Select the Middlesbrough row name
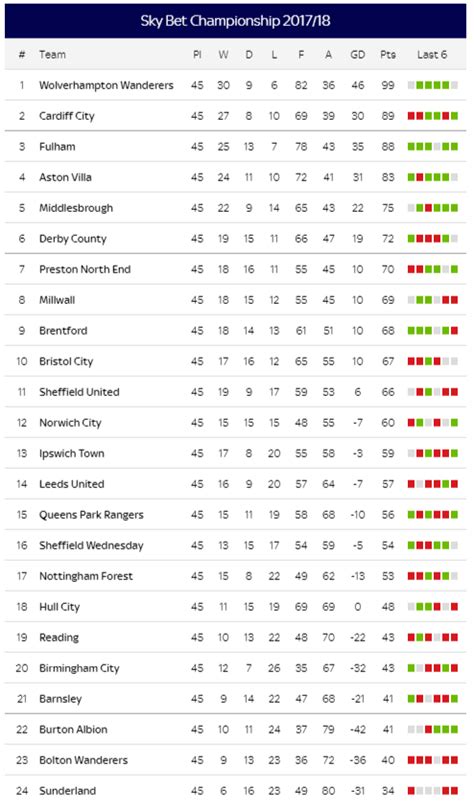Screen dimensions: 474x812 pyautogui.click(x=76, y=208)
